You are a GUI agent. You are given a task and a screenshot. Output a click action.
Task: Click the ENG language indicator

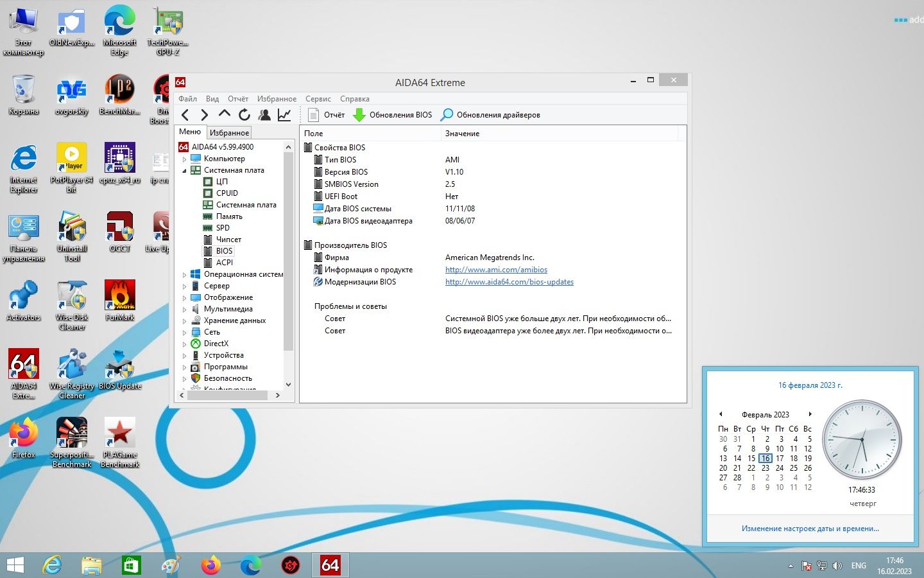pos(859,566)
